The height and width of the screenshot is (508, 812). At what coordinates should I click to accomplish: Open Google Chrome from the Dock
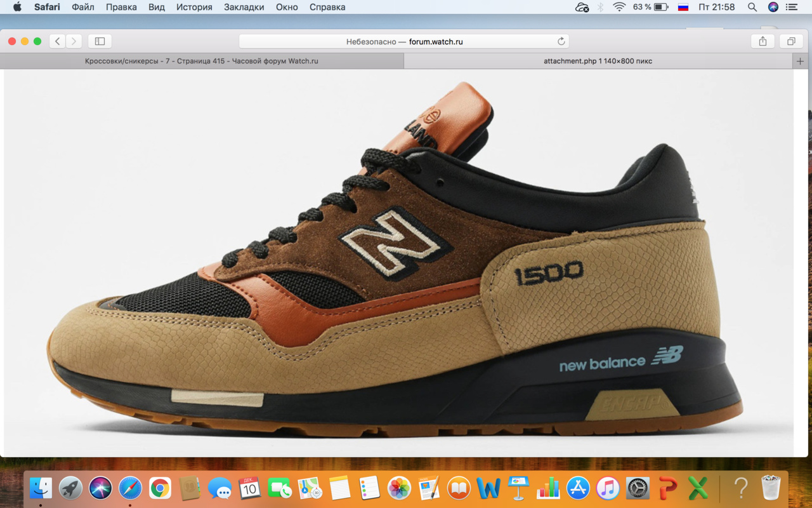(x=160, y=488)
